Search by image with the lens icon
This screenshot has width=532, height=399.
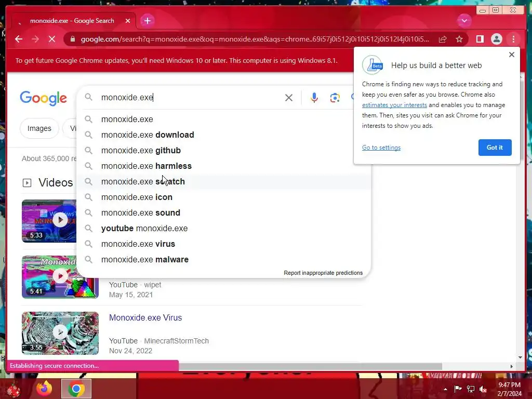click(335, 98)
